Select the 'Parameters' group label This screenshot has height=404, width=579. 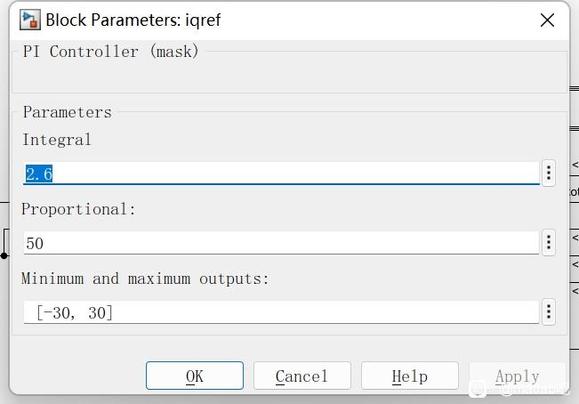[x=67, y=112]
